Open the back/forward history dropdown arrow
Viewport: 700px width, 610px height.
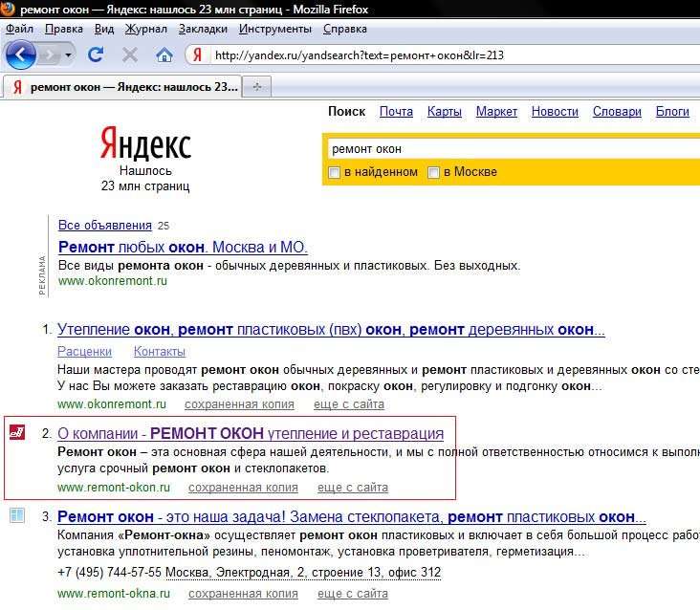click(68, 55)
